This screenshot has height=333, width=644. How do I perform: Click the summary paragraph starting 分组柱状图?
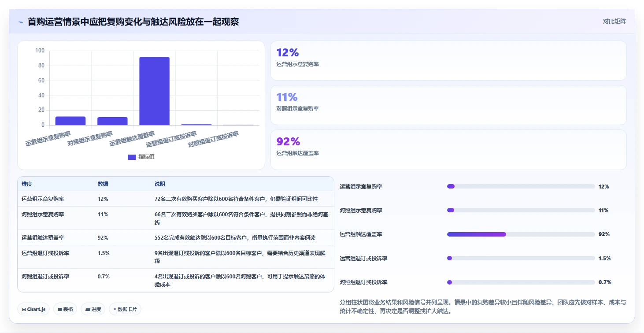[483, 307]
